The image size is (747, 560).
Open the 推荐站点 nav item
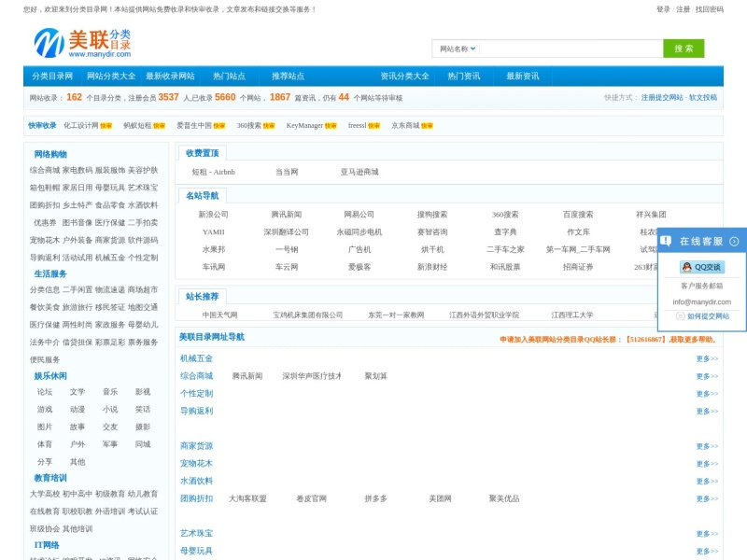(289, 77)
